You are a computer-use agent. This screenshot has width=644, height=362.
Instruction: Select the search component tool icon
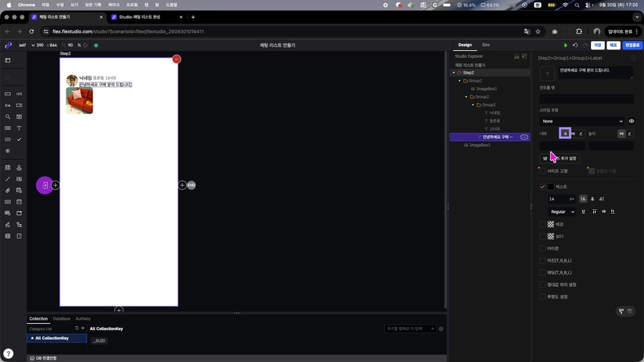coord(7,117)
